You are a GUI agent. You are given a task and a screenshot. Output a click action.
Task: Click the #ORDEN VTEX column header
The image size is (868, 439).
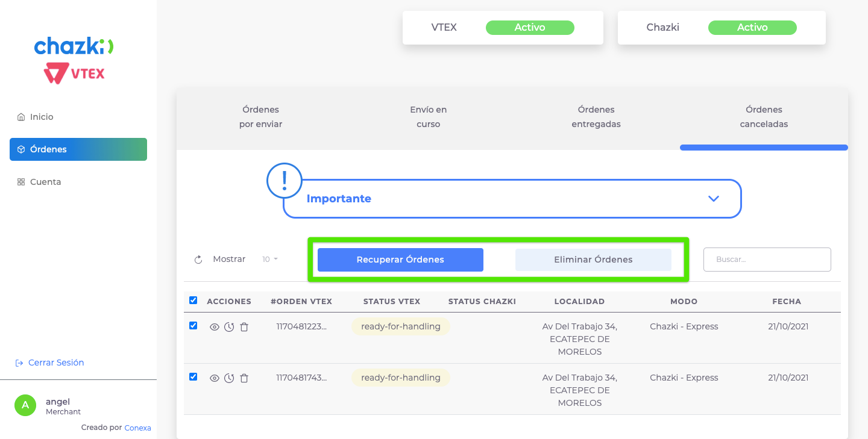(x=301, y=301)
